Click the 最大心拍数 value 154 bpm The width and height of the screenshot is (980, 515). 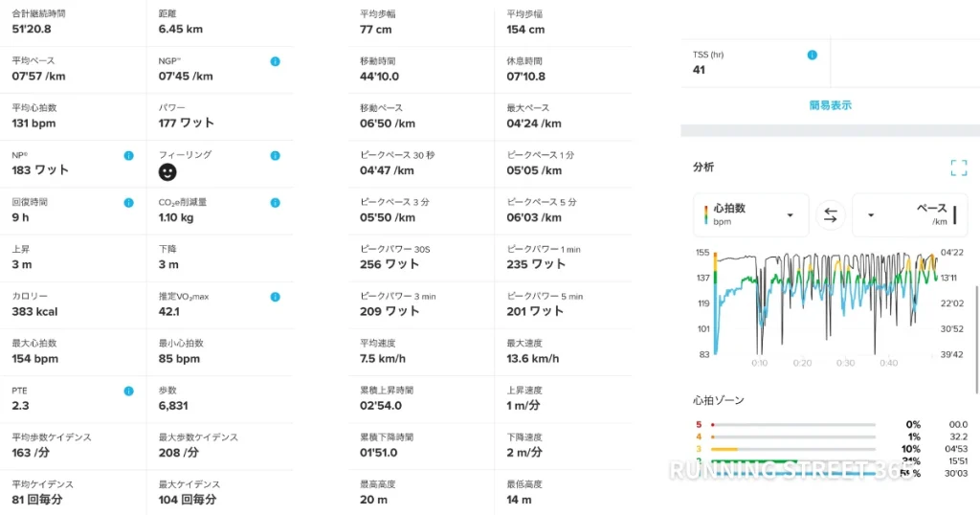point(35,359)
